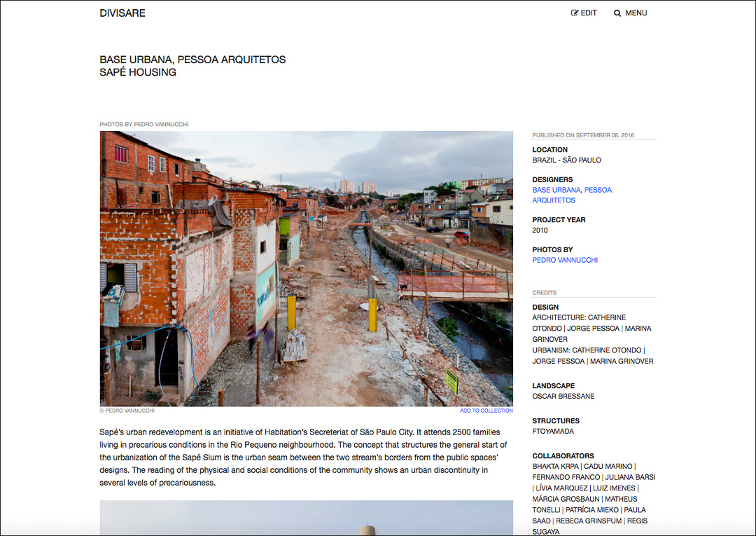Click the 'PROJECT YEAR' label
The height and width of the screenshot is (536, 756).
tap(559, 220)
